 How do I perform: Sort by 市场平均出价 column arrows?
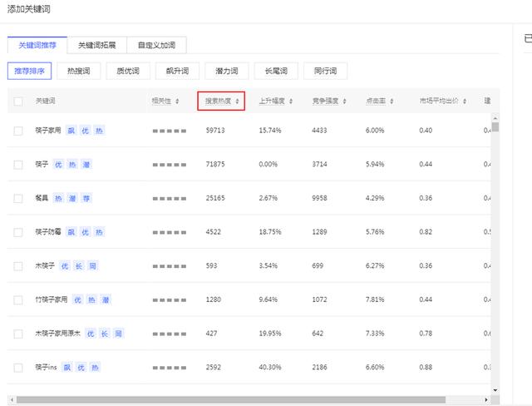(465, 101)
